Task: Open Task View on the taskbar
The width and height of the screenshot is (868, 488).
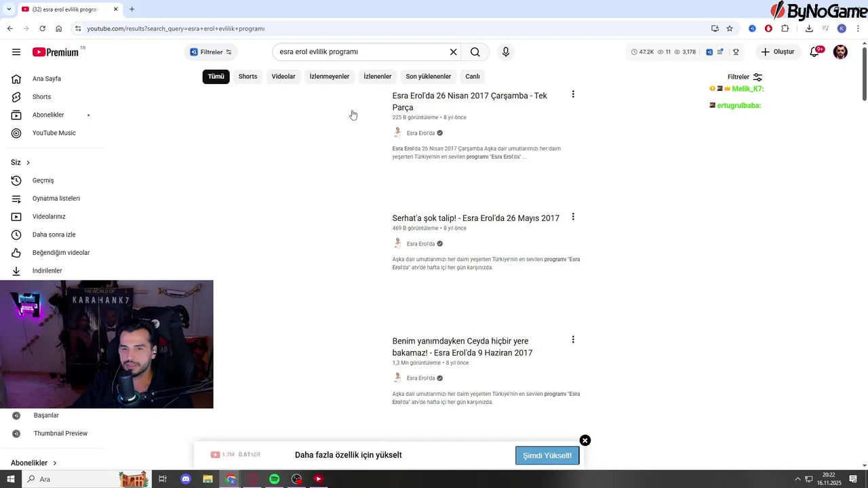Action: point(163,479)
